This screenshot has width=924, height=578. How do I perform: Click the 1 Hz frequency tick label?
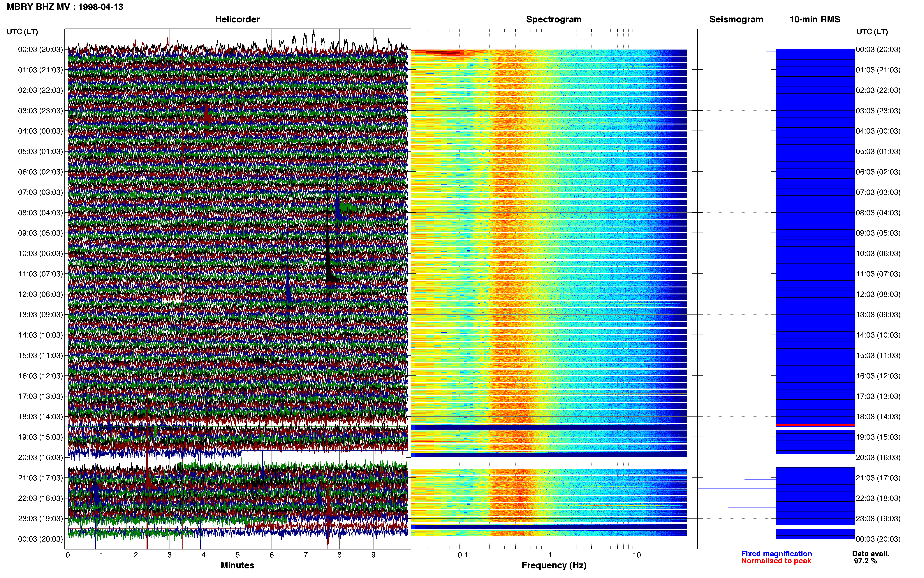coord(550,555)
